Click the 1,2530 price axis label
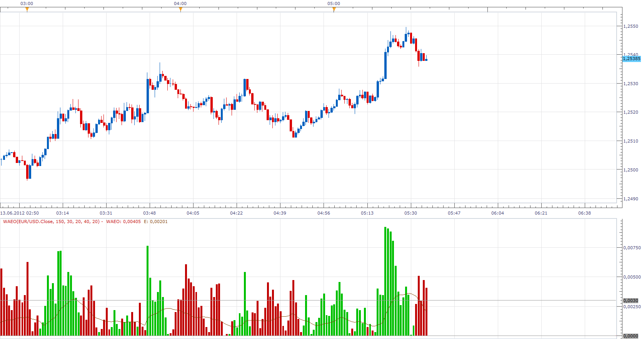This screenshot has height=339, width=644. click(x=631, y=84)
